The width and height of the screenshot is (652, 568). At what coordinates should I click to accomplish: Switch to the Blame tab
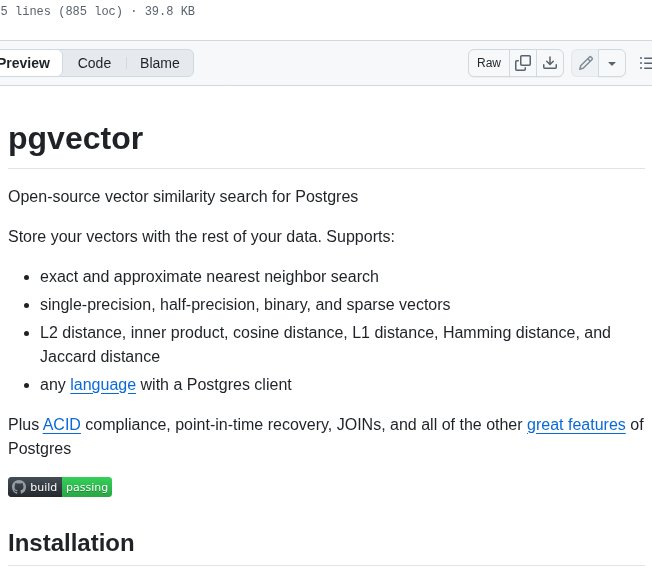tap(160, 63)
